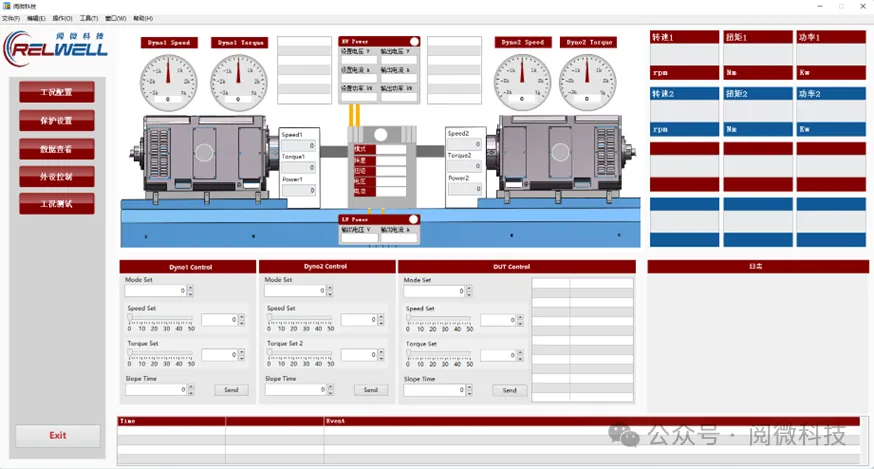
Task: Click the central DUT coupling graphic
Action: [380, 135]
